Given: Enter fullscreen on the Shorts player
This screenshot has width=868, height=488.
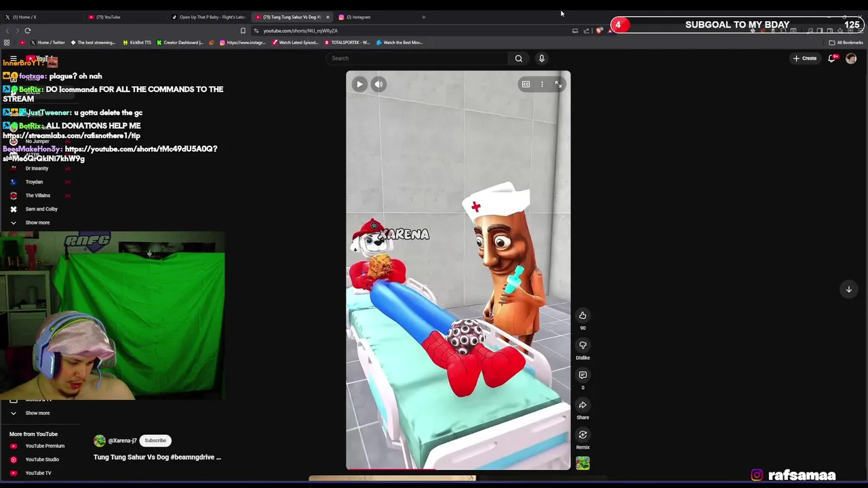Looking at the screenshot, I should 558,84.
